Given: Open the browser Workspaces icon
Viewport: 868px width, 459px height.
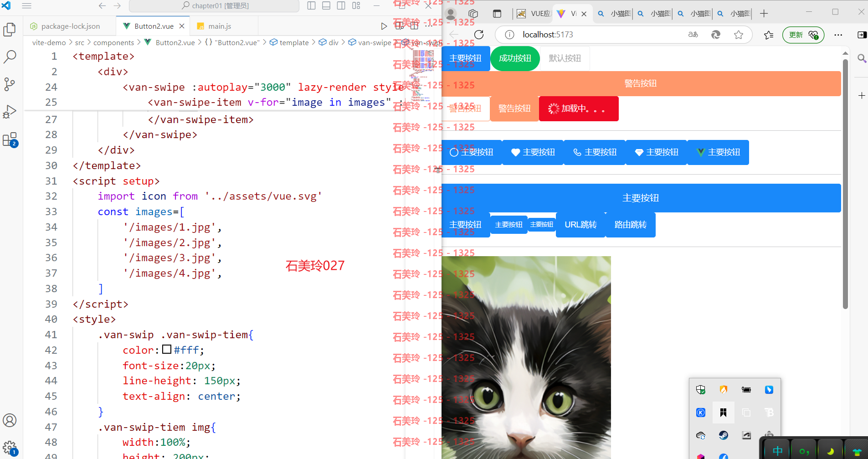Looking at the screenshot, I should pyautogui.click(x=473, y=14).
